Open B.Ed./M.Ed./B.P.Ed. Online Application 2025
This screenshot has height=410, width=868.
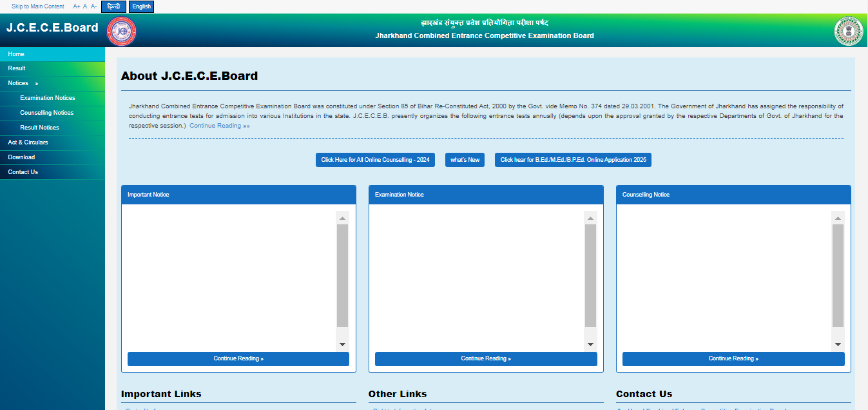[573, 160]
